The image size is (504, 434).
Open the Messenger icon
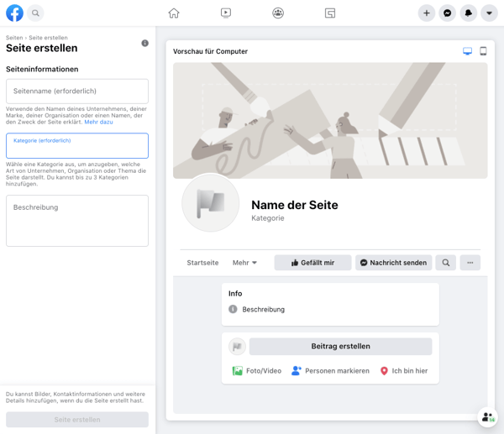pyautogui.click(x=448, y=13)
